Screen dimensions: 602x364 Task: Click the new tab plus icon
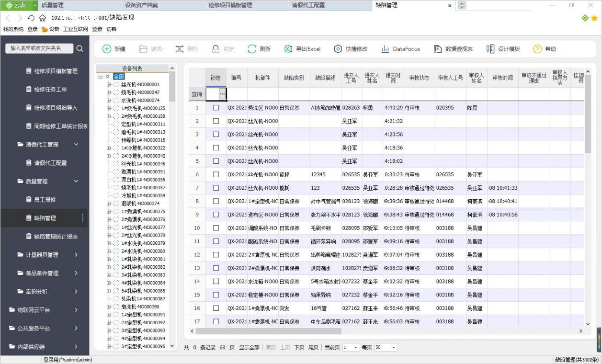point(462,5)
